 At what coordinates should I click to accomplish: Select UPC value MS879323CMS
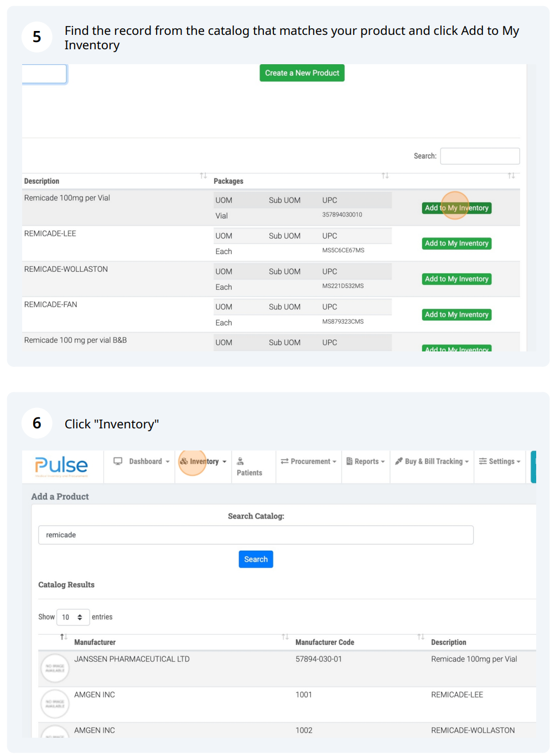[x=343, y=322]
